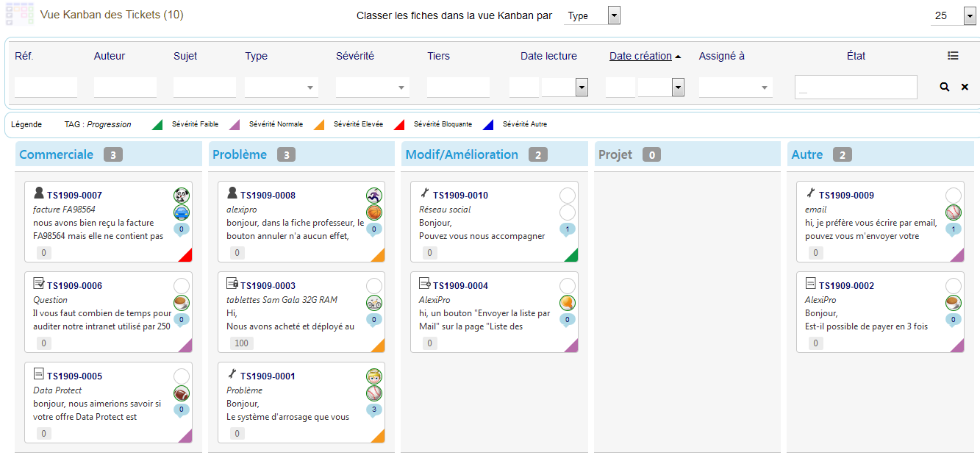Click the red Sévérité Bloquante legend triangle
The width and height of the screenshot is (980, 461).
399,124
